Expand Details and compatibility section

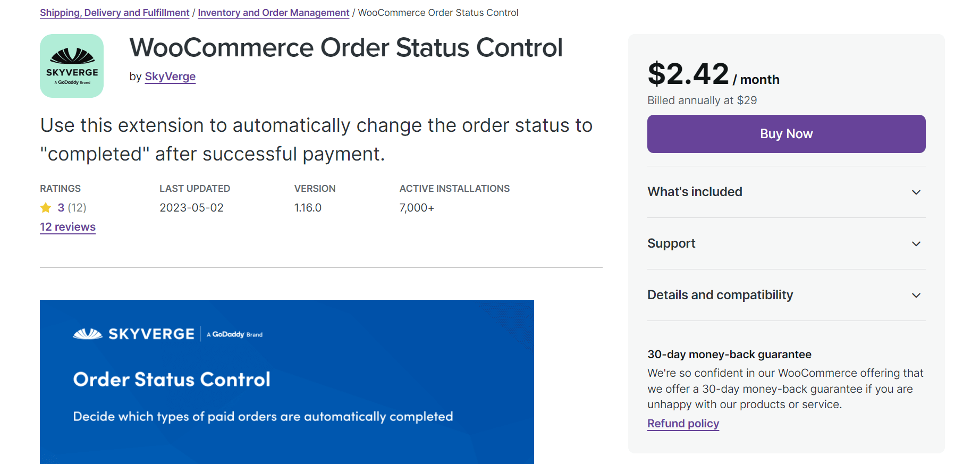tap(786, 295)
